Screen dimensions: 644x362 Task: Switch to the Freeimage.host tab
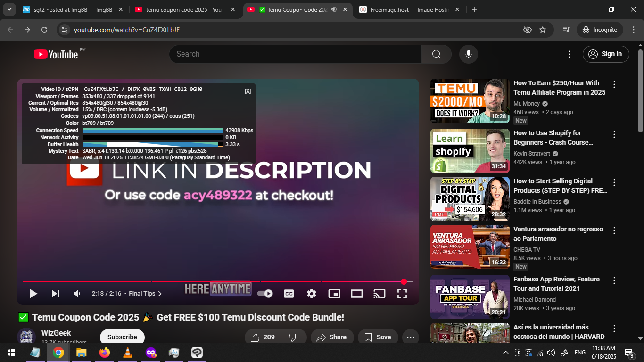(409, 9)
